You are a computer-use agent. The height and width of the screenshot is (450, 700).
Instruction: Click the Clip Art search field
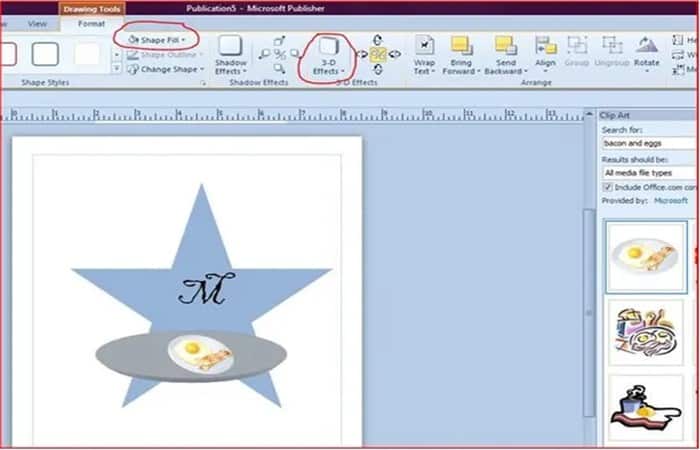coord(650,143)
